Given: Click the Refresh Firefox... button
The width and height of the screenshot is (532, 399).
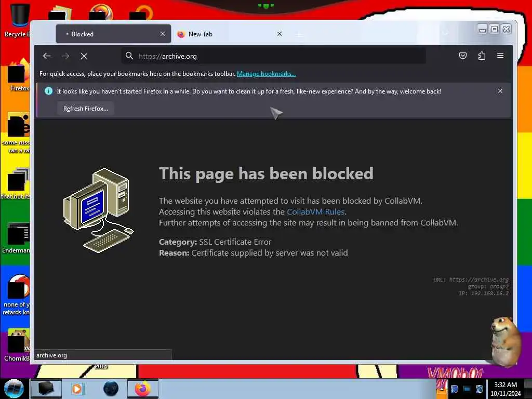Looking at the screenshot, I should pyautogui.click(x=86, y=109).
